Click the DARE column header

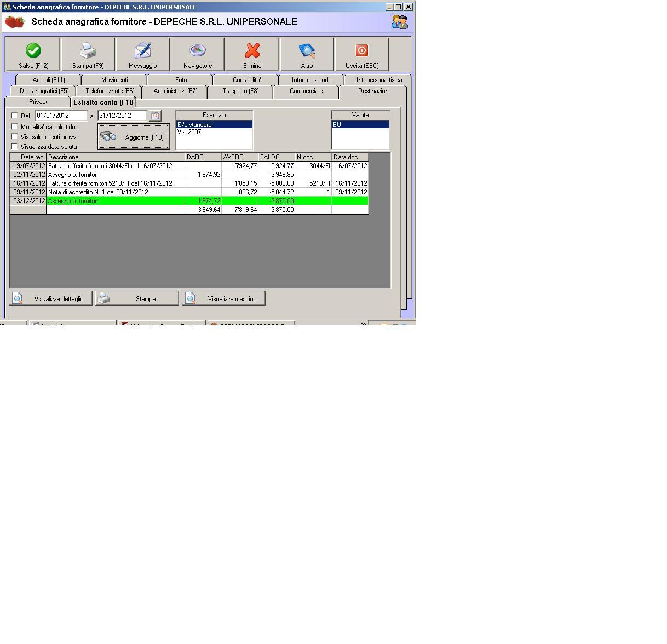(203, 157)
